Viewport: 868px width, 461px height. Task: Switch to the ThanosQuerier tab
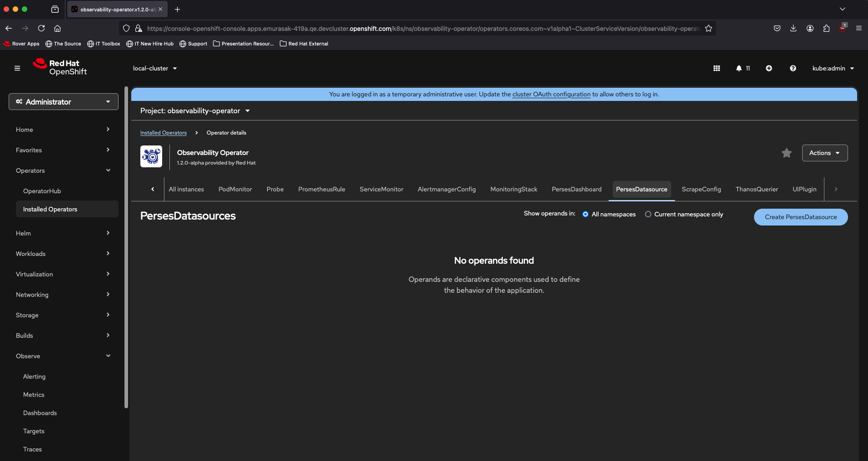point(757,189)
